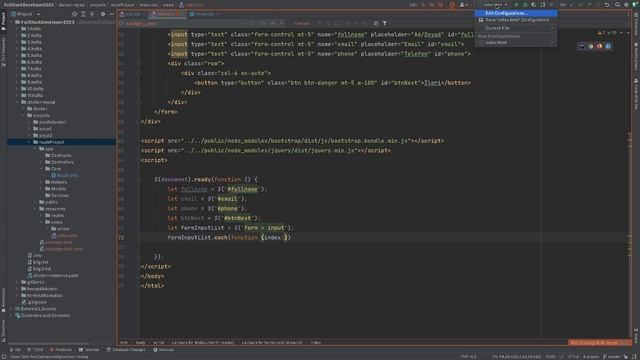This screenshot has height=360, width=640.
Task: Click Expand All icon in Project panel
Action: [83, 14]
